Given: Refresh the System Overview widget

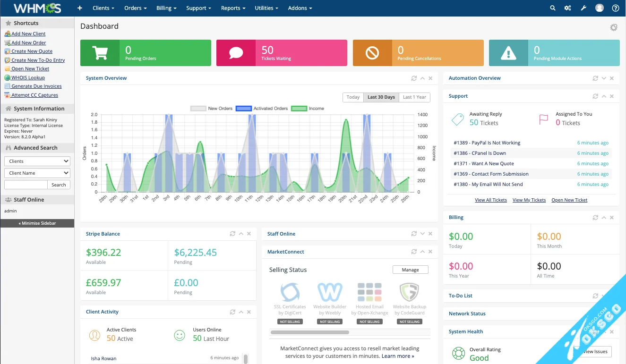Looking at the screenshot, I should 414,78.
